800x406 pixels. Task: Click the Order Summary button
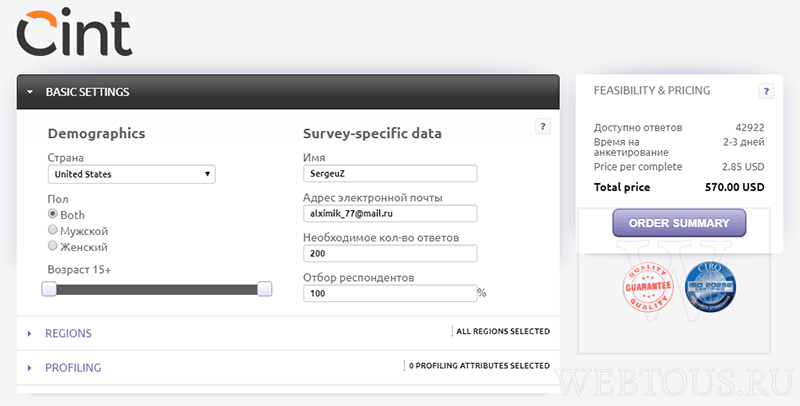click(679, 223)
